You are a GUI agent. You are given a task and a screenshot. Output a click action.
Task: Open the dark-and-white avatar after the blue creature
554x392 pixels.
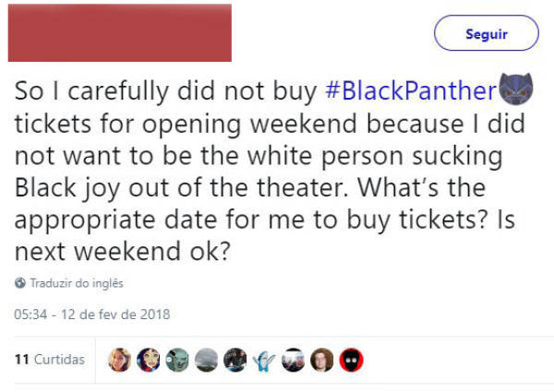tap(293, 359)
